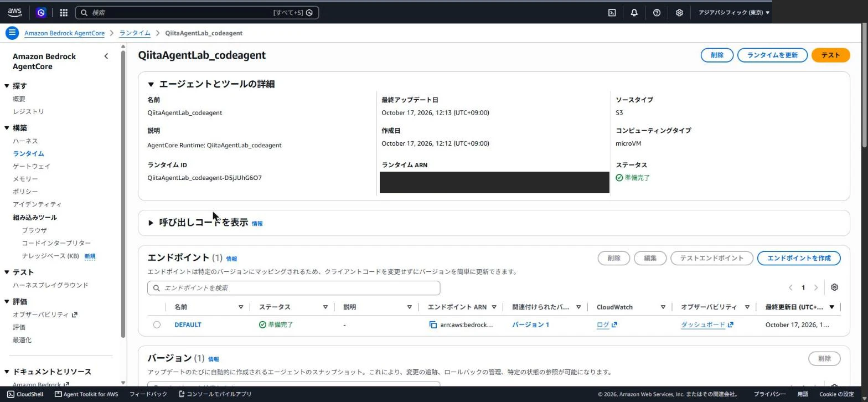Open メモリー in the side navigation
Screen dimensions: 868x402
[x=25, y=179]
